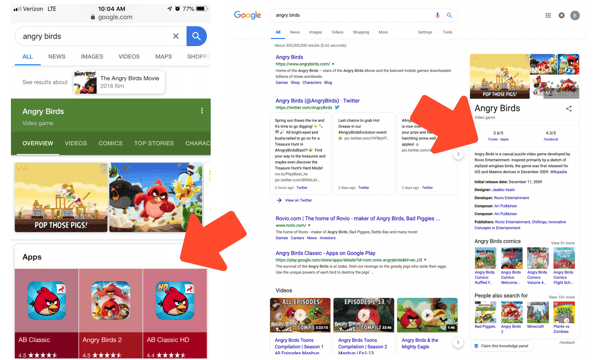
Task: Click the Feedback link below knowledge panel
Action: pyautogui.click(x=567, y=342)
